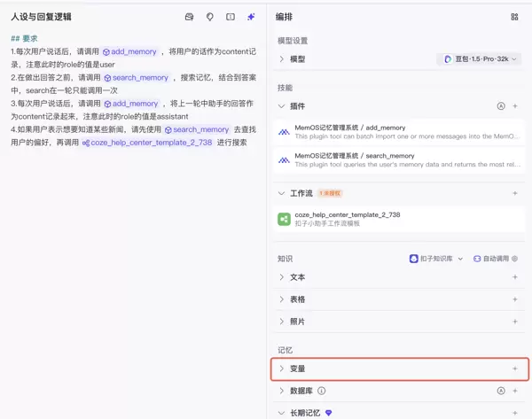Open the 自动调用 setting
Viewport: 532px width, 419px height.
[491, 259]
